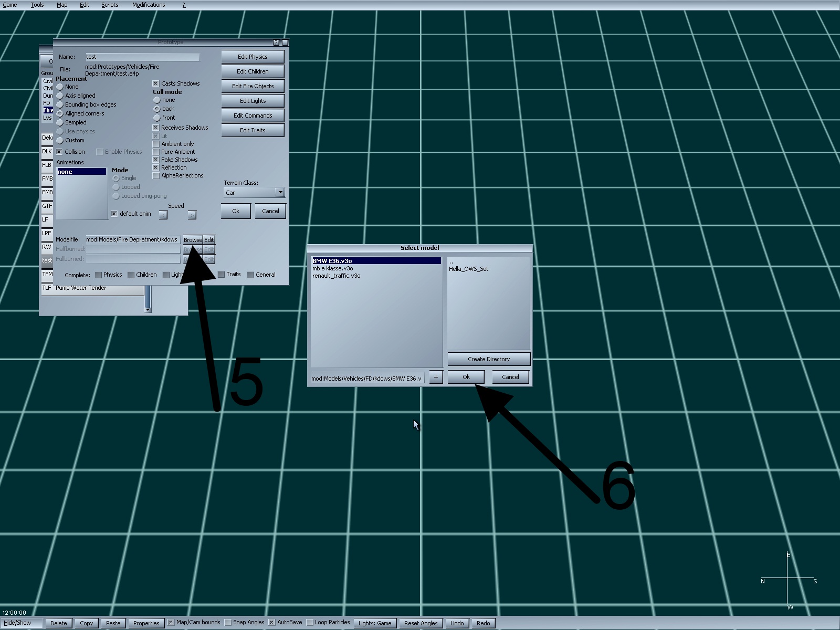This screenshot has width=840, height=630.
Task: Click Create Directory button
Action: pos(489,359)
